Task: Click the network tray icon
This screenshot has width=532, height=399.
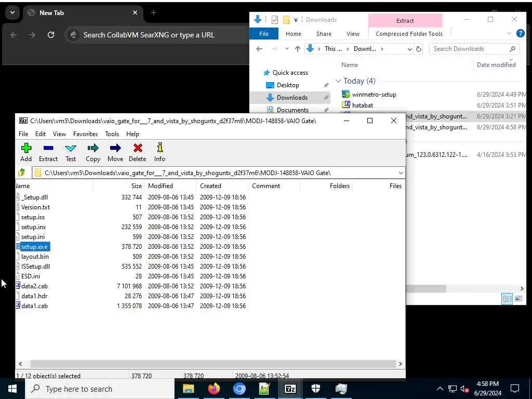Action: coord(453,389)
